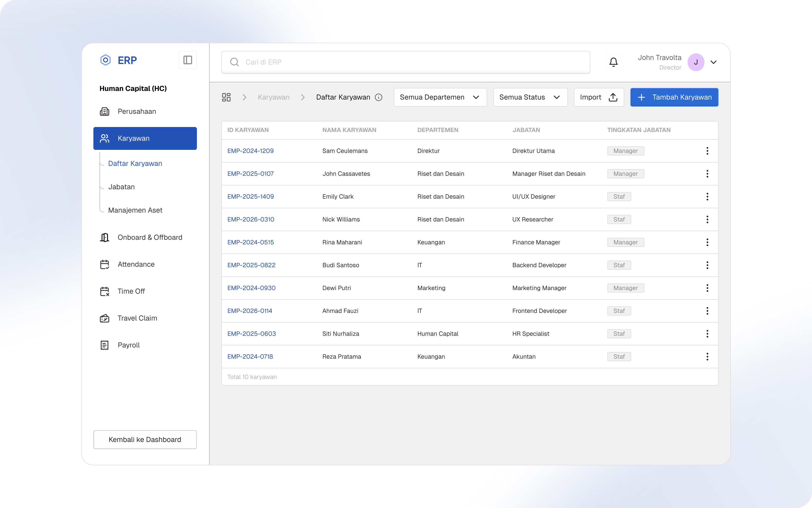The image size is (812, 508).
Task: Open Manajemen Aset submenu item
Action: [x=135, y=210]
